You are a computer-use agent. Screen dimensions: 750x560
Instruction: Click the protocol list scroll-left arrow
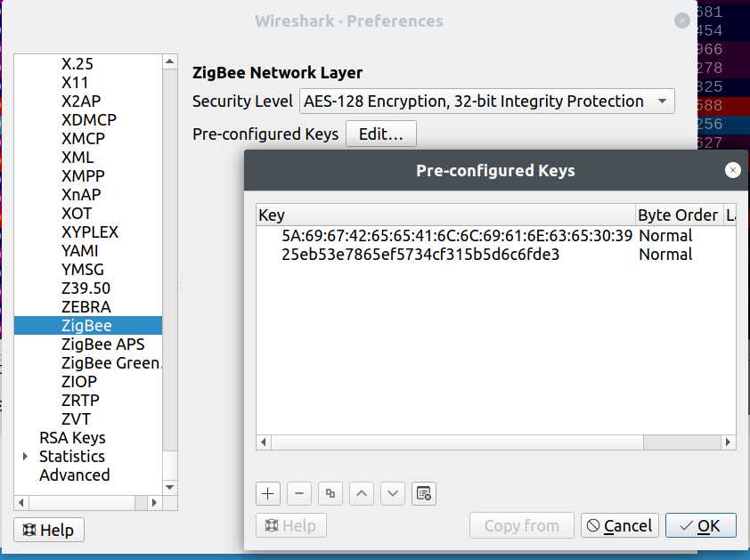(x=21, y=503)
